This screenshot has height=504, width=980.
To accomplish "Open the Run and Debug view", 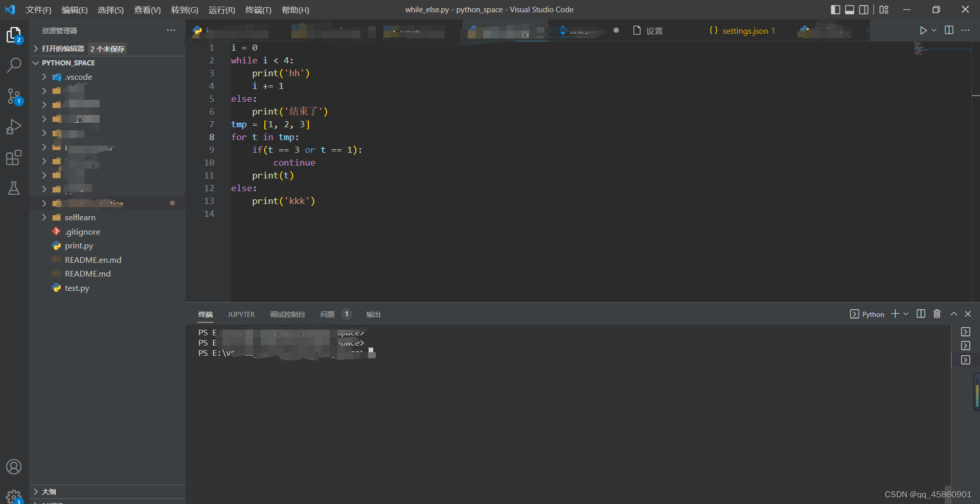I will [x=14, y=127].
